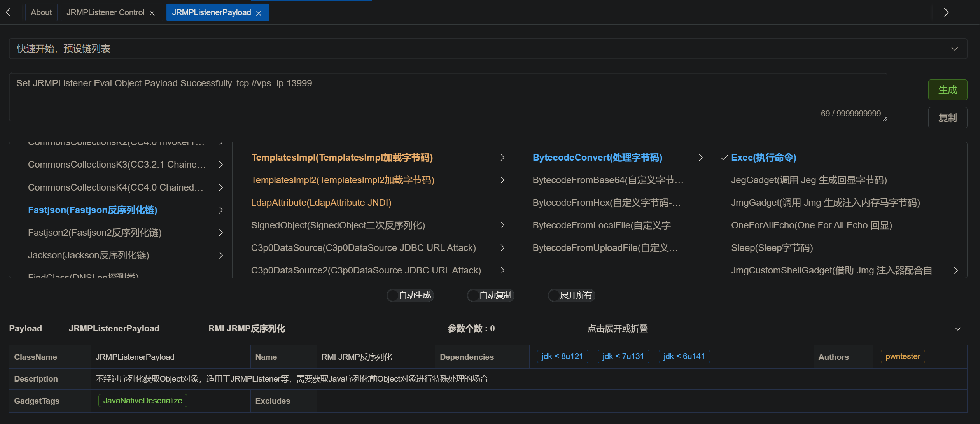Expand the Fastjson chain submenu arrow
Image resolution: width=980 pixels, height=424 pixels.
221,210
